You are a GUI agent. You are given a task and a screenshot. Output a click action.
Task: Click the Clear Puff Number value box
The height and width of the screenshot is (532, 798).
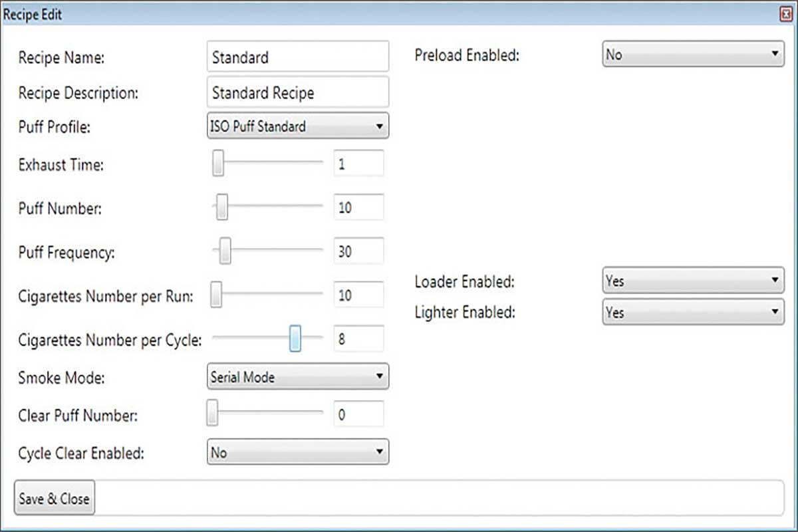tap(358, 414)
